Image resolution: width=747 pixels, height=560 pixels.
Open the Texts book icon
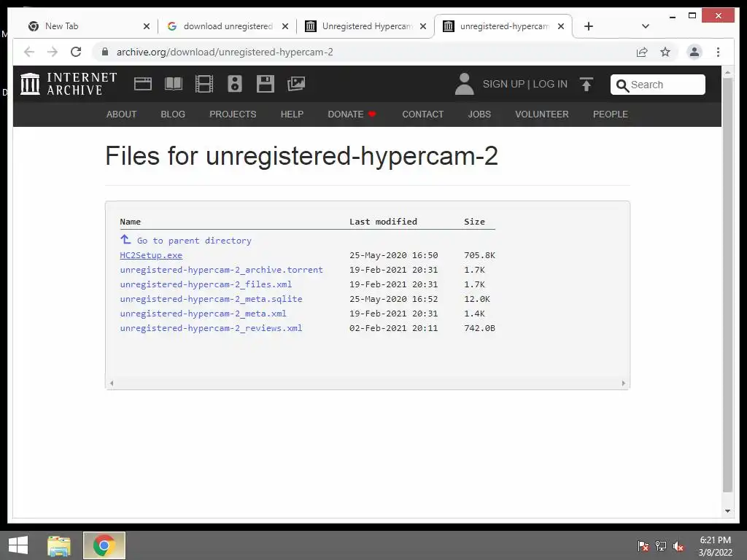point(174,84)
